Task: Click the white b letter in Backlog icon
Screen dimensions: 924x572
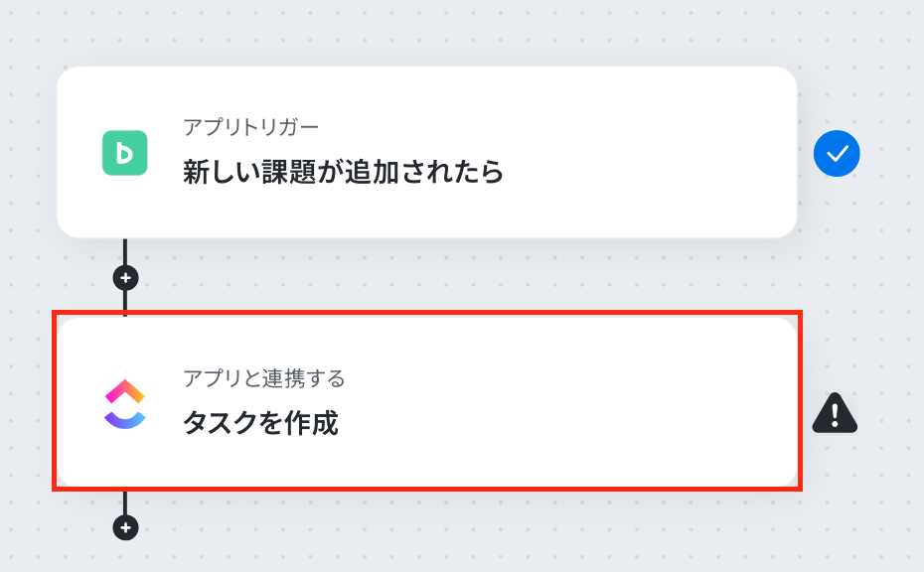Action: [124, 153]
